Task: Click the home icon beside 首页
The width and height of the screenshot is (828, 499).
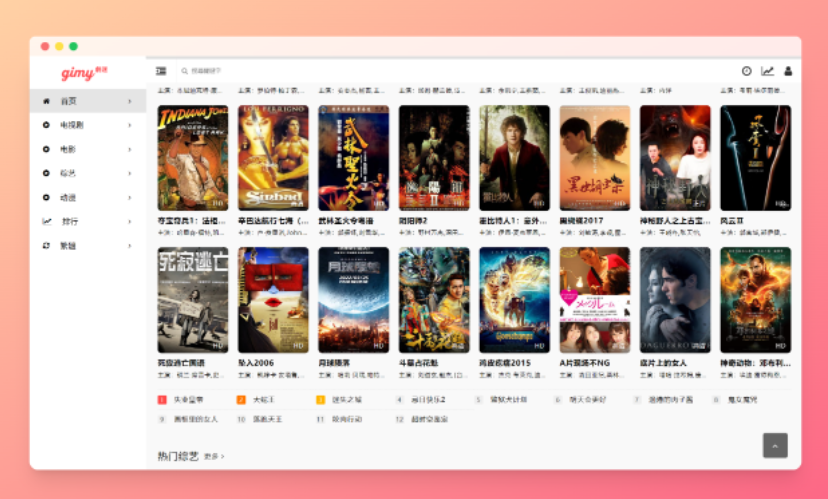Action: click(x=46, y=101)
